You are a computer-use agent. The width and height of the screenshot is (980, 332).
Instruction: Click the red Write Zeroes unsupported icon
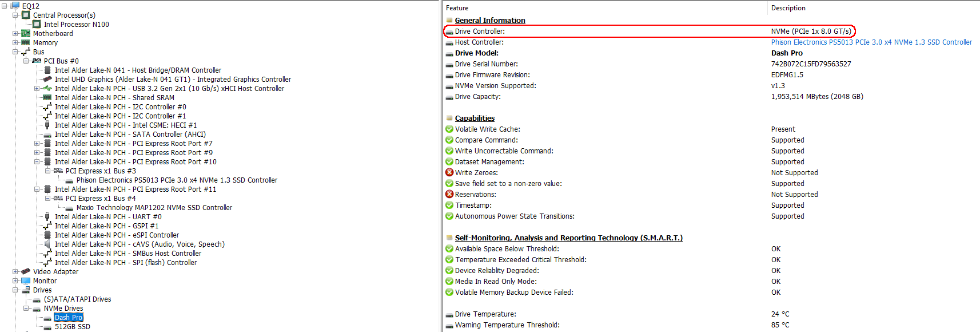pos(449,172)
